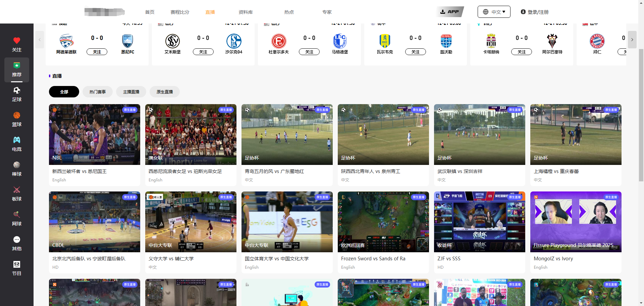Go to 首页 in top navigation
Viewport: 644px width, 306px height.
pyautogui.click(x=150, y=12)
